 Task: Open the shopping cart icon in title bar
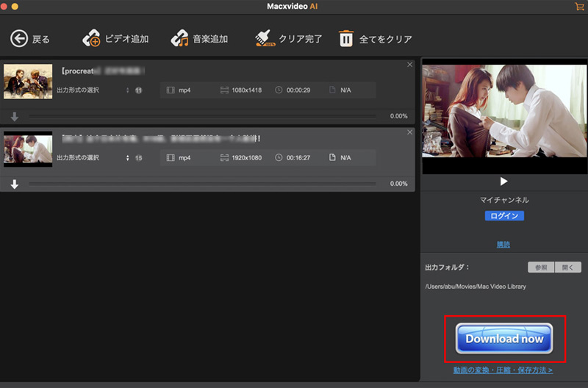click(579, 7)
